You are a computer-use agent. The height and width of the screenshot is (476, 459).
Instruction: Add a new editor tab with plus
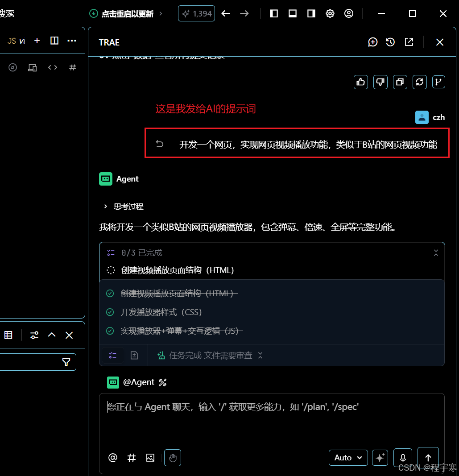(x=37, y=41)
